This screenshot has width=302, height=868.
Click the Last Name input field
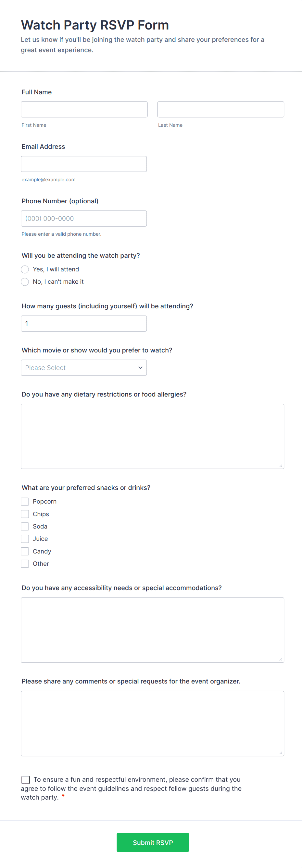tap(220, 110)
